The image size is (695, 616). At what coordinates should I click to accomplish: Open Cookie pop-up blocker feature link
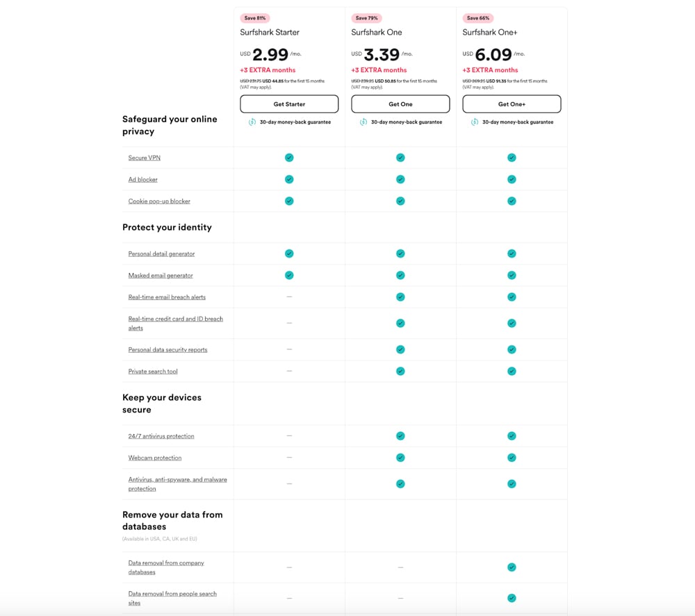coord(159,201)
